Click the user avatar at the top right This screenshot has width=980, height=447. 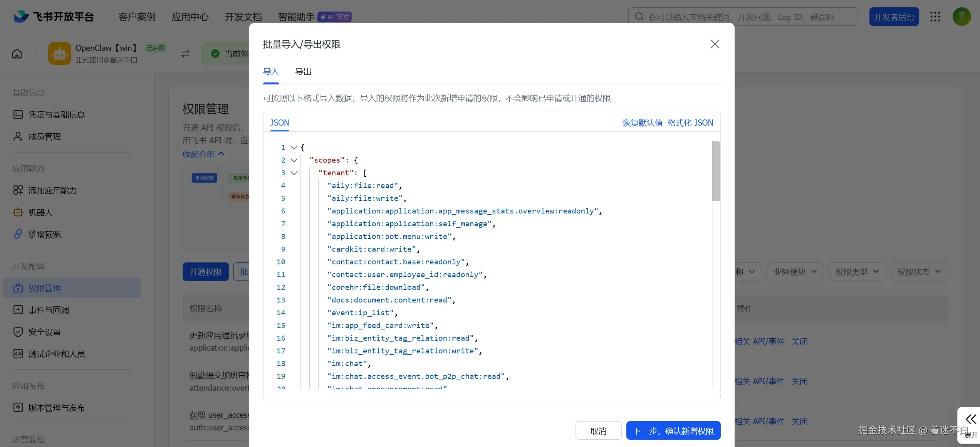tap(962, 17)
